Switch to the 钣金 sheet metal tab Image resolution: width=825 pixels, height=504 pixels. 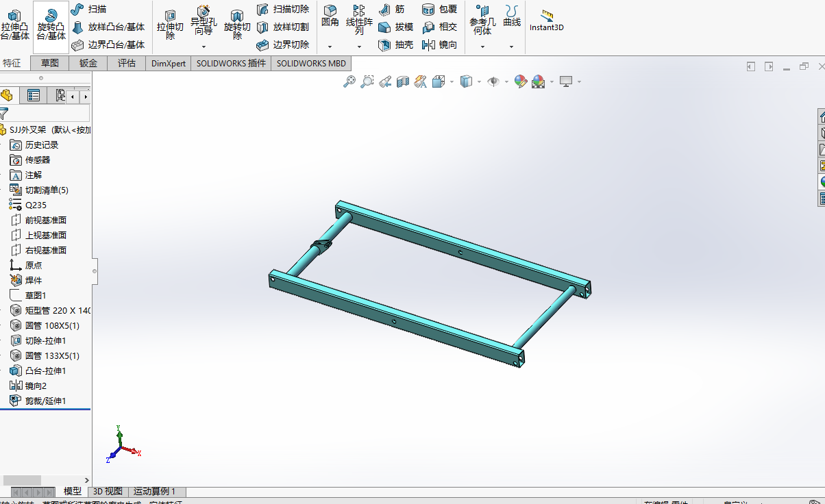(88, 63)
